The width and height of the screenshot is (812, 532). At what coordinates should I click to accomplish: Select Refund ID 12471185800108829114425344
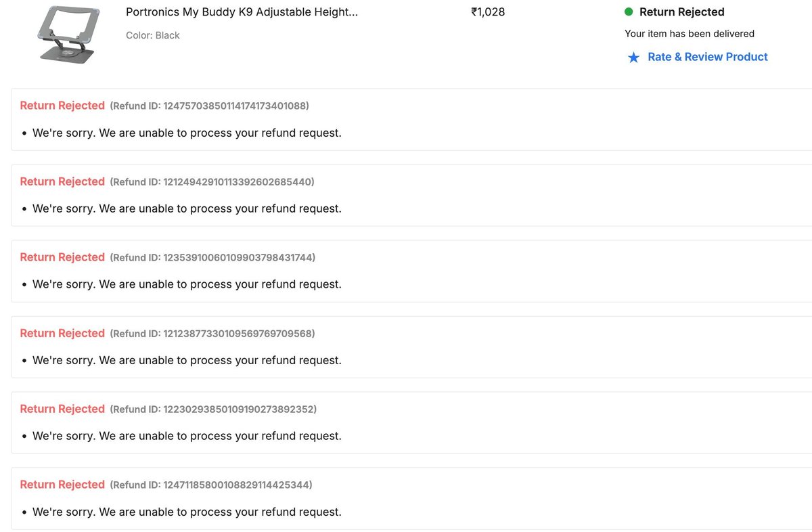point(211,485)
